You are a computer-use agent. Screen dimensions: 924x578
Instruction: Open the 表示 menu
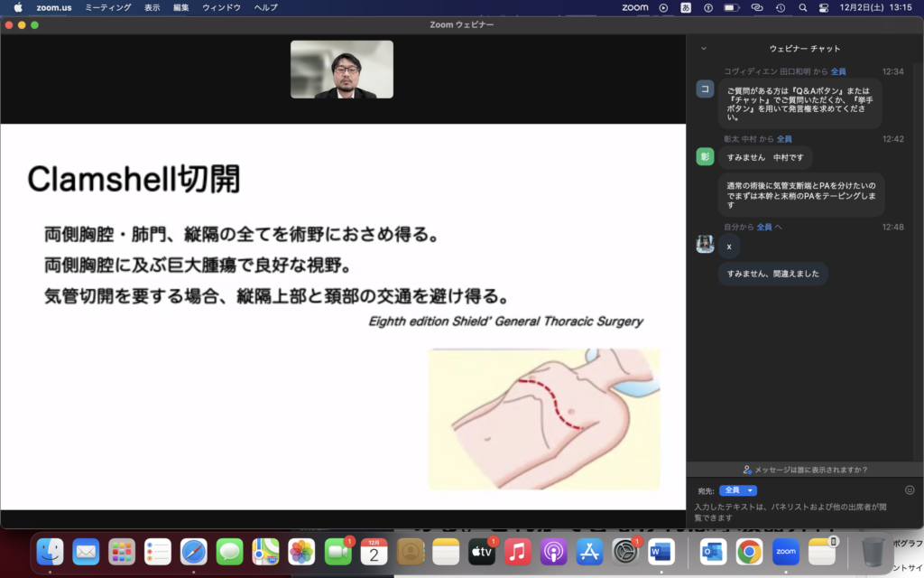[152, 7]
